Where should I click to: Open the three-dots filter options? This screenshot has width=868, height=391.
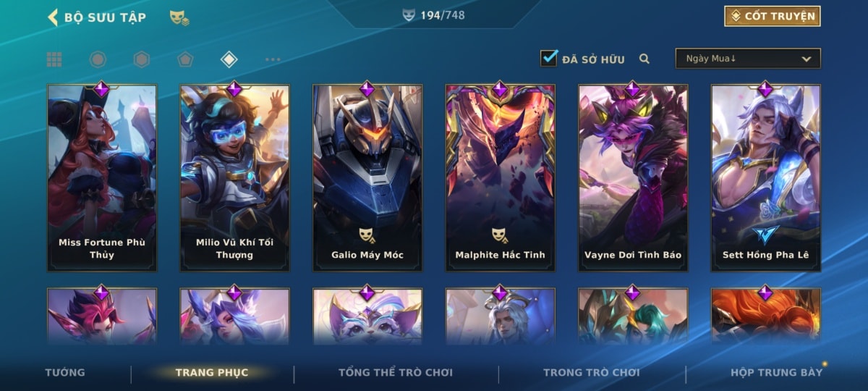coord(273,59)
